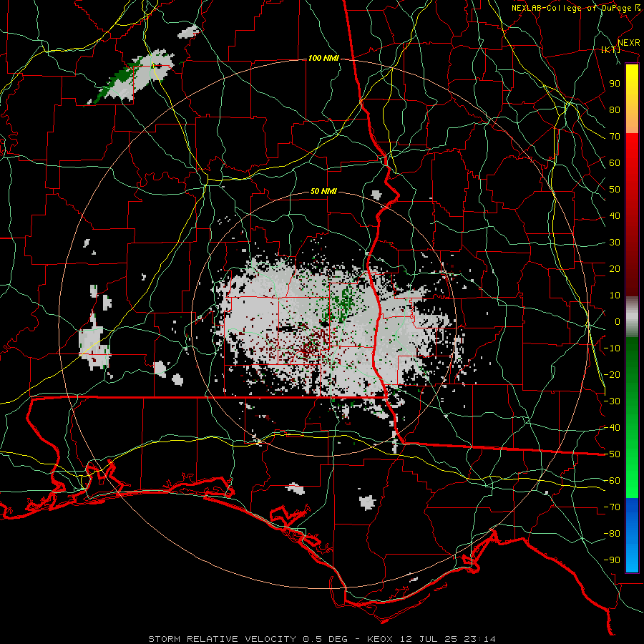Viewport: 644px width, 644px height.
Task: Select the positive 40 knot scale label
Action: (615, 216)
